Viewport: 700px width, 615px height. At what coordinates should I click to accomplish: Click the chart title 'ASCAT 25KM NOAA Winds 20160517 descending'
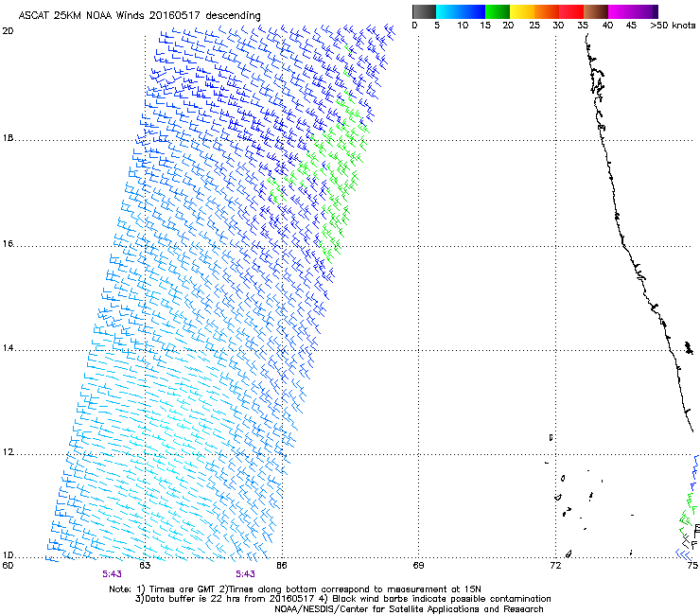[139, 15]
